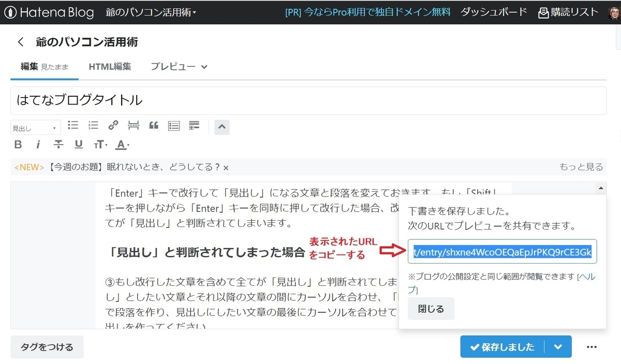This screenshot has height=364, width=621.
Task: Open the text color dropdown
Action: (122, 145)
